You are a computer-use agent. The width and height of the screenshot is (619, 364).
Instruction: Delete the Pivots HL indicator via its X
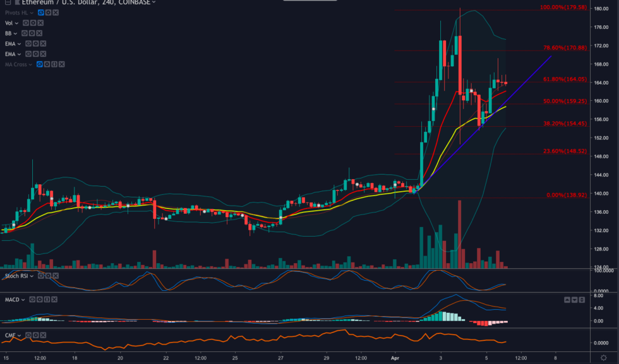(x=56, y=13)
